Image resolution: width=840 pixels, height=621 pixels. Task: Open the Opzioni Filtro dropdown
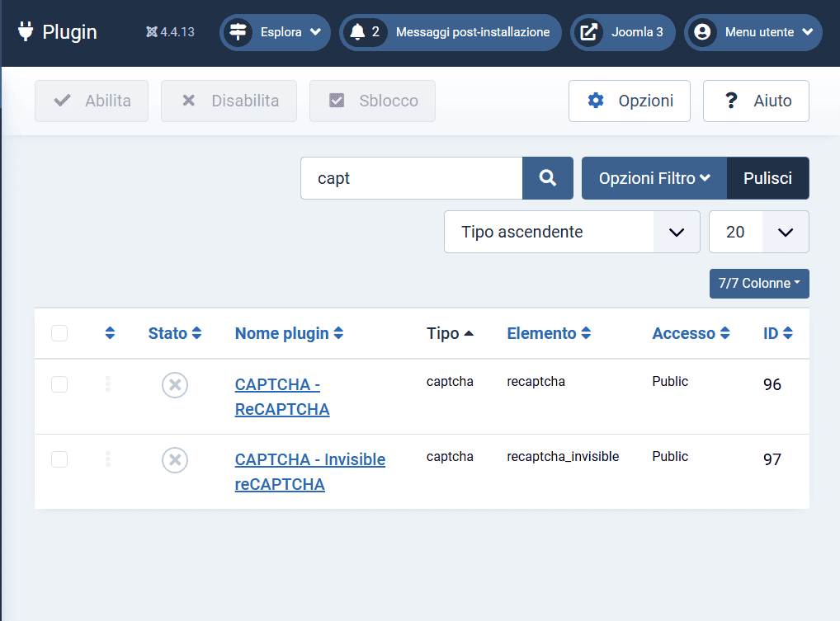(x=654, y=177)
